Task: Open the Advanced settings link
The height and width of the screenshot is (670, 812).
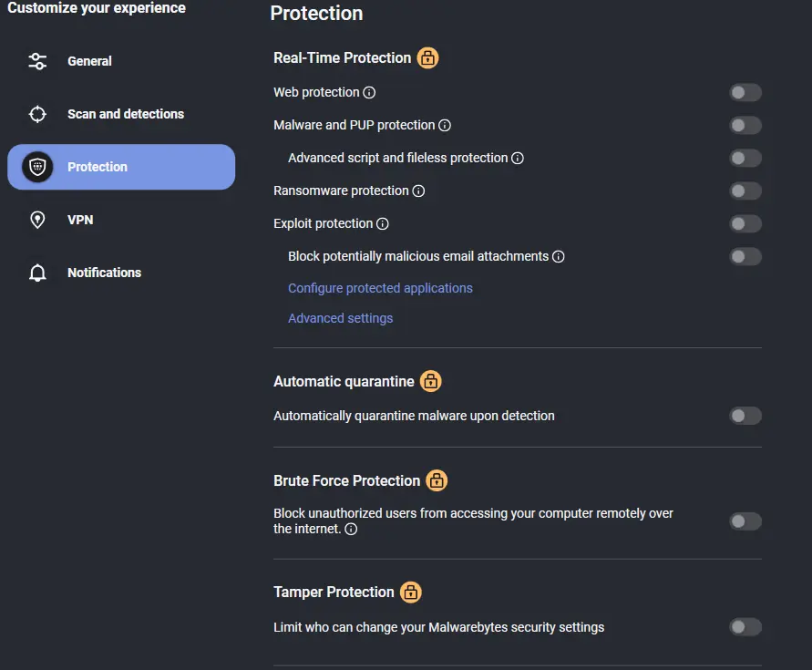Action: point(340,318)
